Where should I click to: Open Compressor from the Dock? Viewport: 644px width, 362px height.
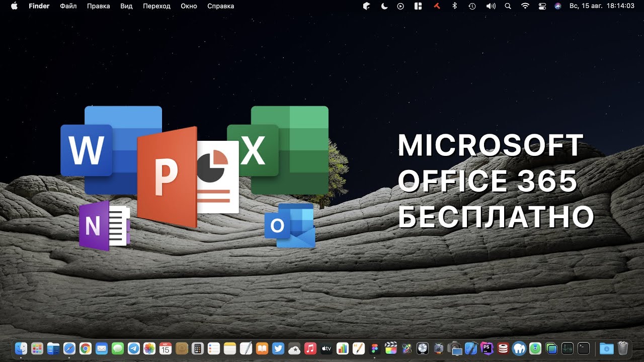click(439, 348)
